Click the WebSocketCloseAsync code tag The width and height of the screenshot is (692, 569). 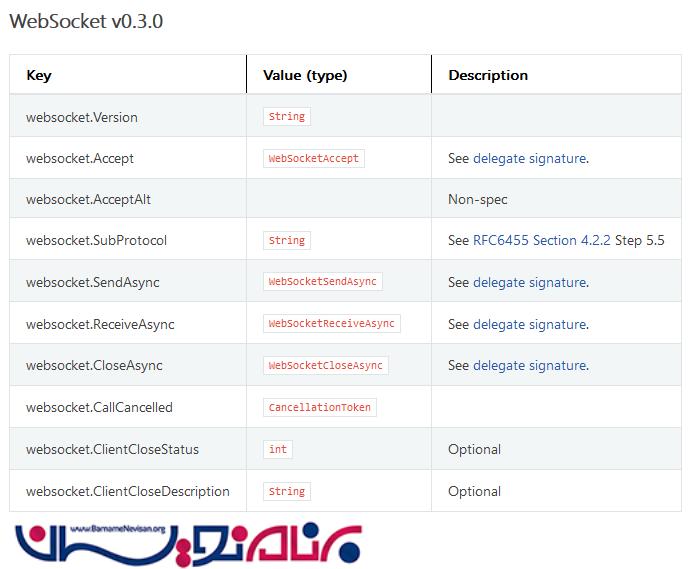325,365
